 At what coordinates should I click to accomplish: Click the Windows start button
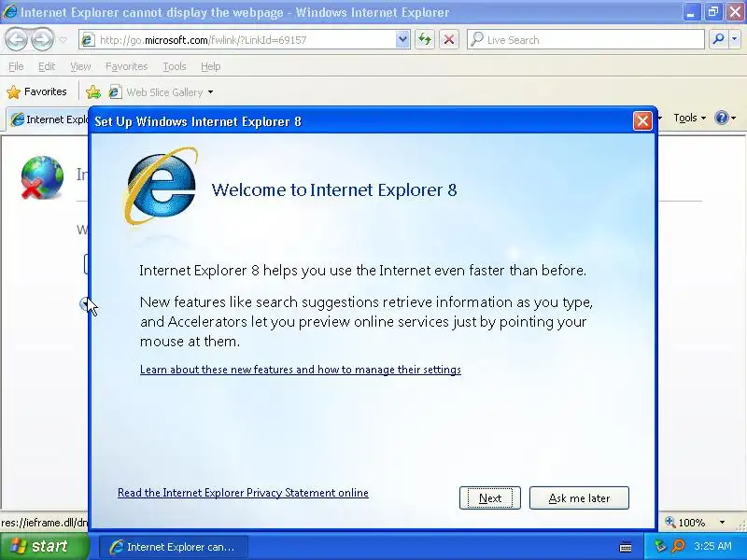point(44,546)
